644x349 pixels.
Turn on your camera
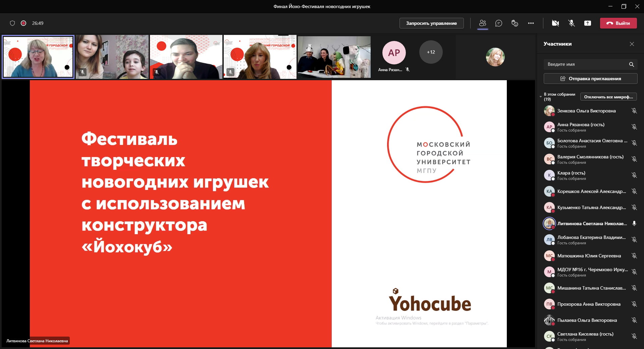click(x=555, y=23)
